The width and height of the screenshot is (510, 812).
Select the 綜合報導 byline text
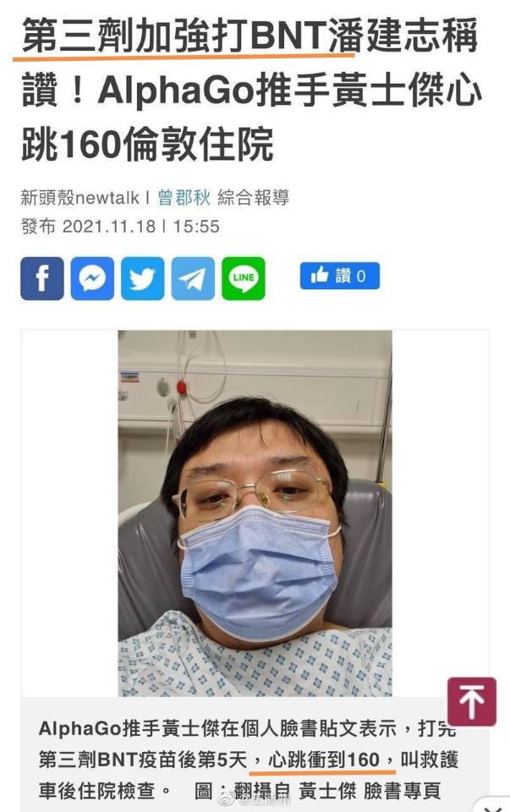tap(253, 197)
